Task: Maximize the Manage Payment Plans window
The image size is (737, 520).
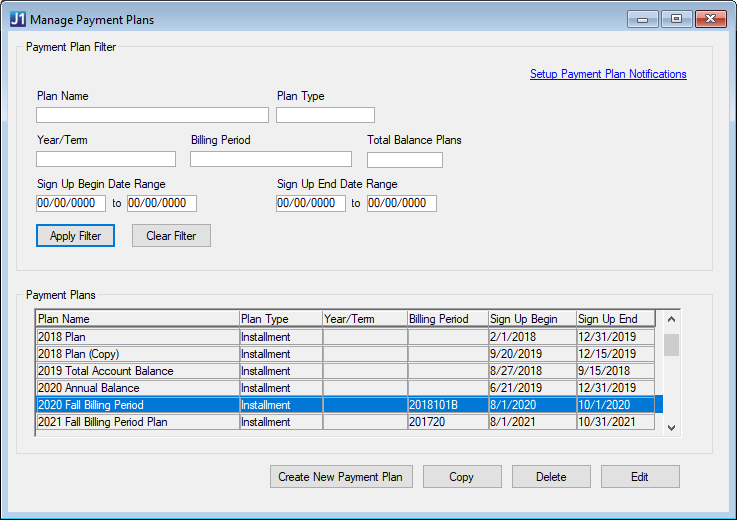Action: tap(676, 19)
